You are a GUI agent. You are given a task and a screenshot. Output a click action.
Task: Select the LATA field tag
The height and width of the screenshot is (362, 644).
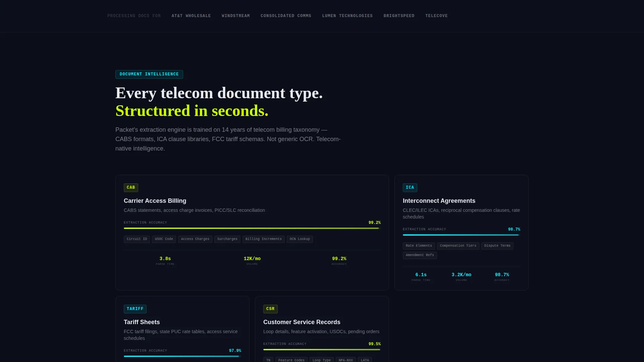[x=365, y=360]
